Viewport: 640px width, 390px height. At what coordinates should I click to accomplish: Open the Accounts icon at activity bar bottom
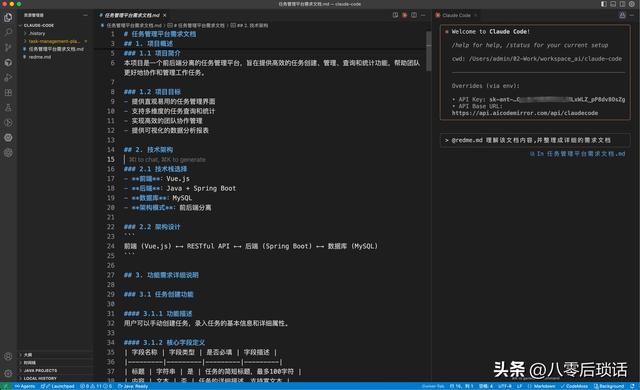tap(8, 356)
